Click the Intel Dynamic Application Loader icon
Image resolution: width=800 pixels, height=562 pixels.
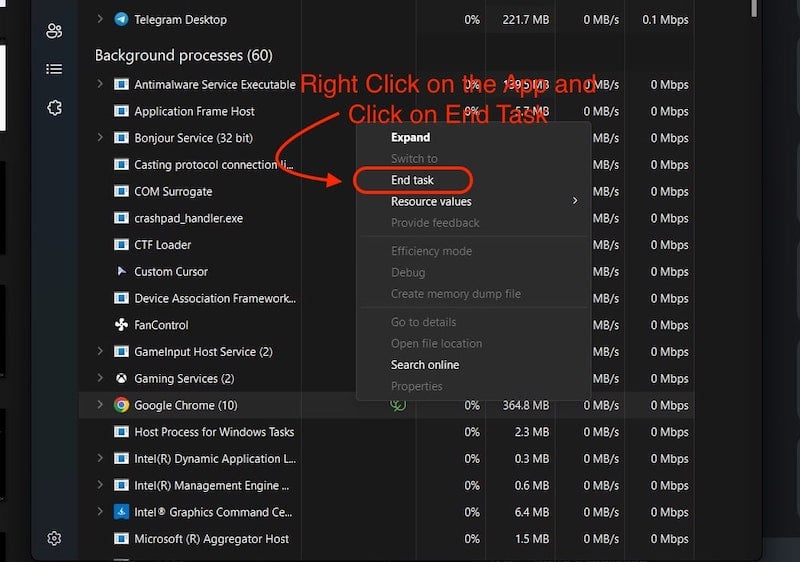click(121, 458)
